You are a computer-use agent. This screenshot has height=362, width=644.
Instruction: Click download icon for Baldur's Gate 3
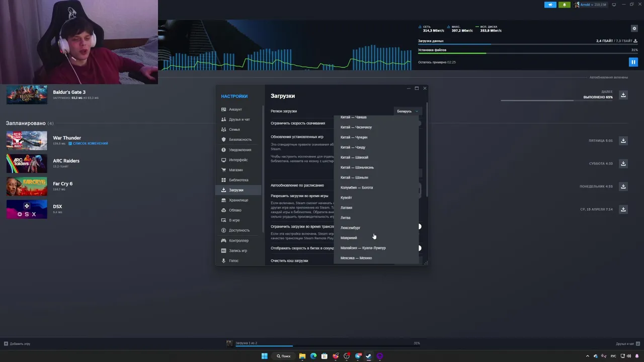pyautogui.click(x=623, y=95)
